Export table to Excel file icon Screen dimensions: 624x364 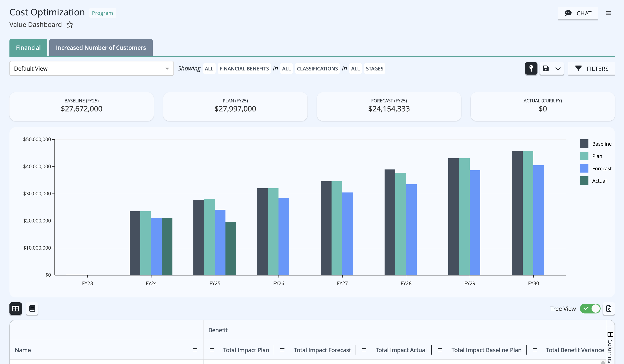[x=609, y=309]
